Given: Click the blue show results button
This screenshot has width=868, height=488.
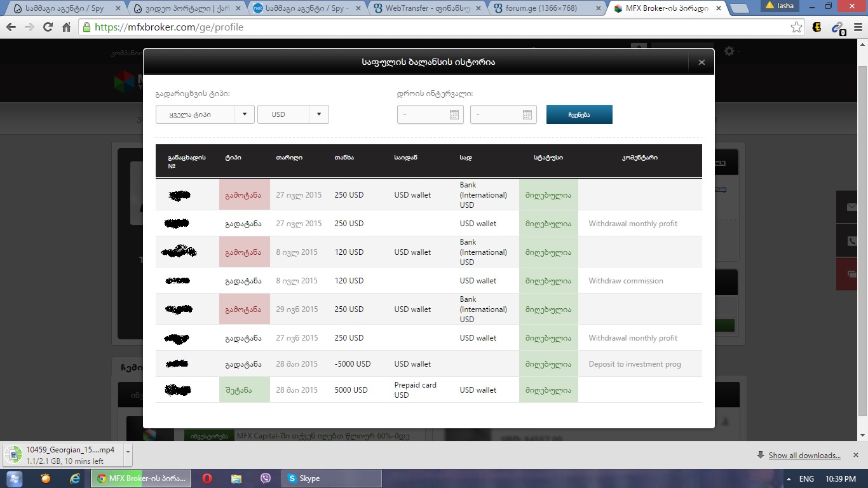Looking at the screenshot, I should pos(580,114).
